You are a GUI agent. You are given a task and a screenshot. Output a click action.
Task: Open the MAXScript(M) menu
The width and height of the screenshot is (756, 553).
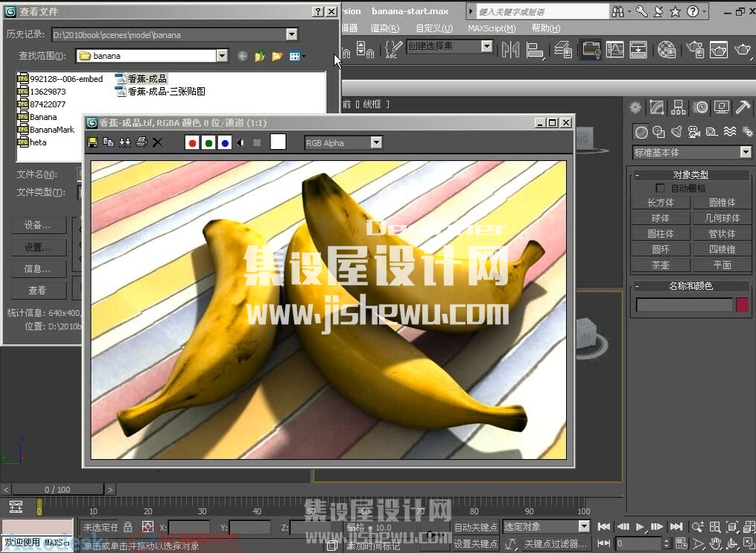492,28
